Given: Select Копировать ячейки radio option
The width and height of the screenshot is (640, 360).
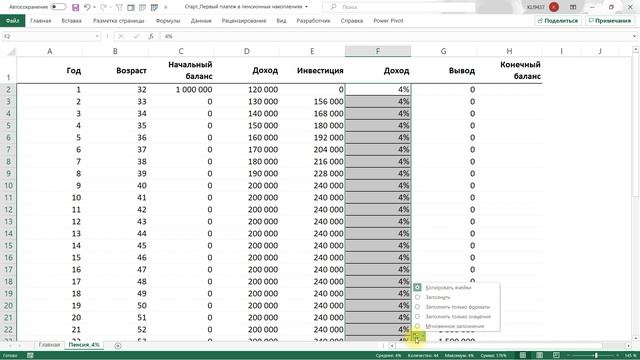Looking at the screenshot, I should (449, 287).
